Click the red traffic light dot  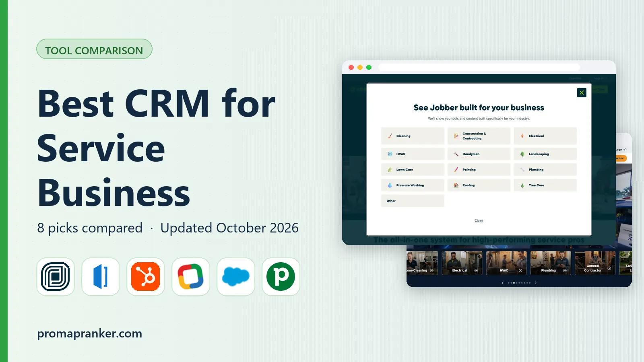[x=351, y=67]
